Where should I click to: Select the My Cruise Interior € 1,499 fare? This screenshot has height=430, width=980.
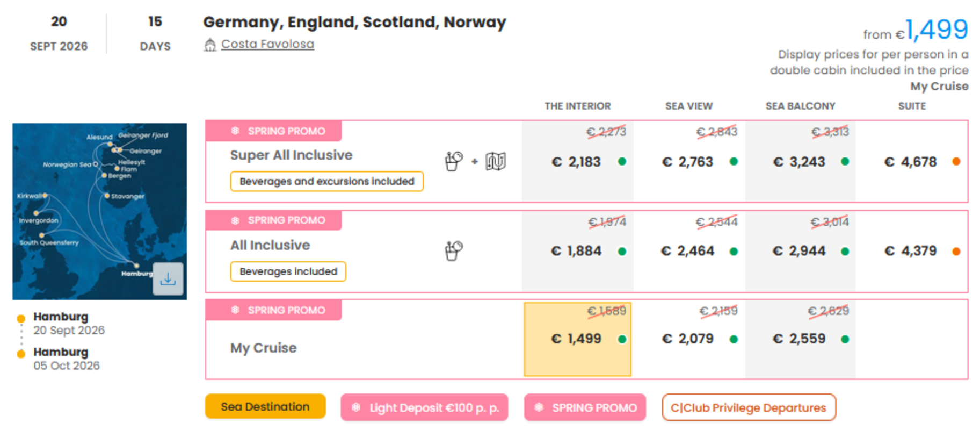tap(577, 339)
